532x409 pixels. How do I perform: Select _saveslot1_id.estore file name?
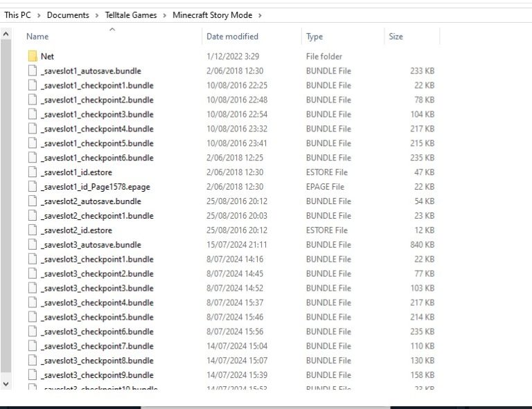point(76,172)
